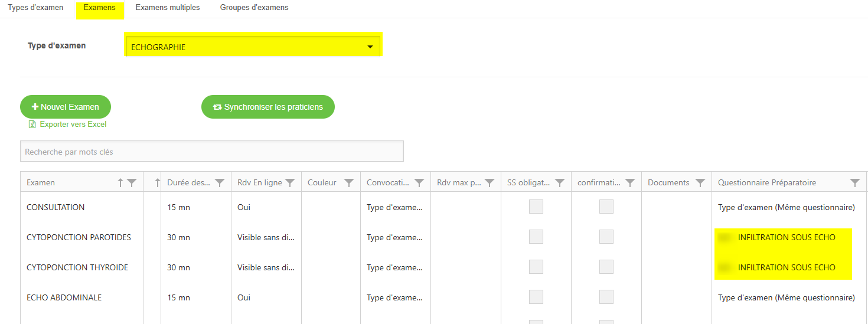The image size is (868, 324).
Task: Click filter icon on Durée column
Action: (220, 183)
